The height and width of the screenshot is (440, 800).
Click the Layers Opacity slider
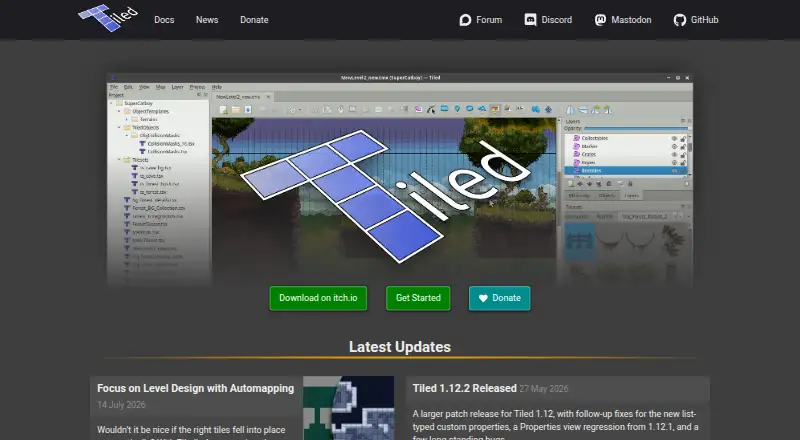(x=637, y=129)
